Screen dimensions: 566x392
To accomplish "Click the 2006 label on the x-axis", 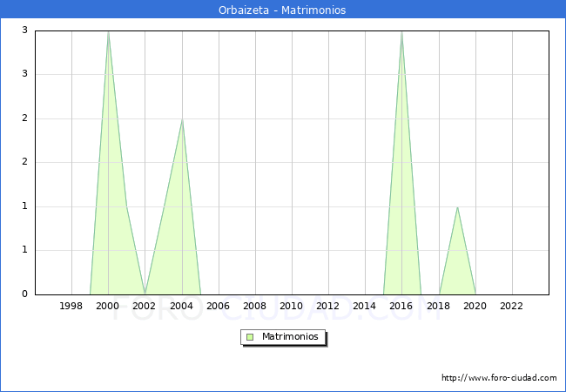I will click(218, 307).
